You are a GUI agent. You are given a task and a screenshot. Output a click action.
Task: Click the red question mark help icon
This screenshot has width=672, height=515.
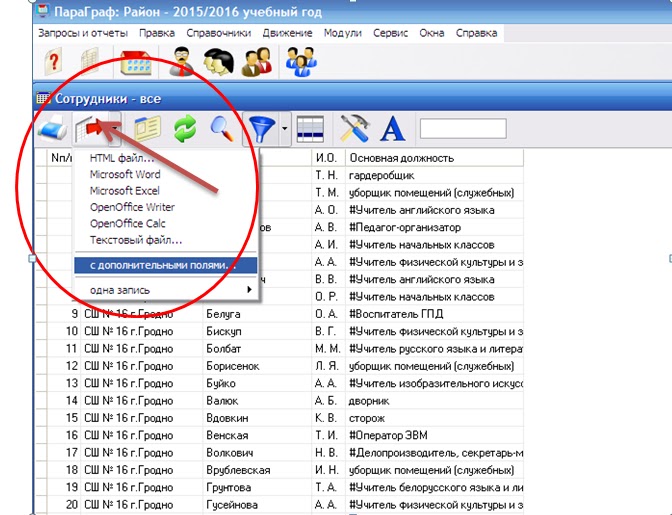pos(54,62)
